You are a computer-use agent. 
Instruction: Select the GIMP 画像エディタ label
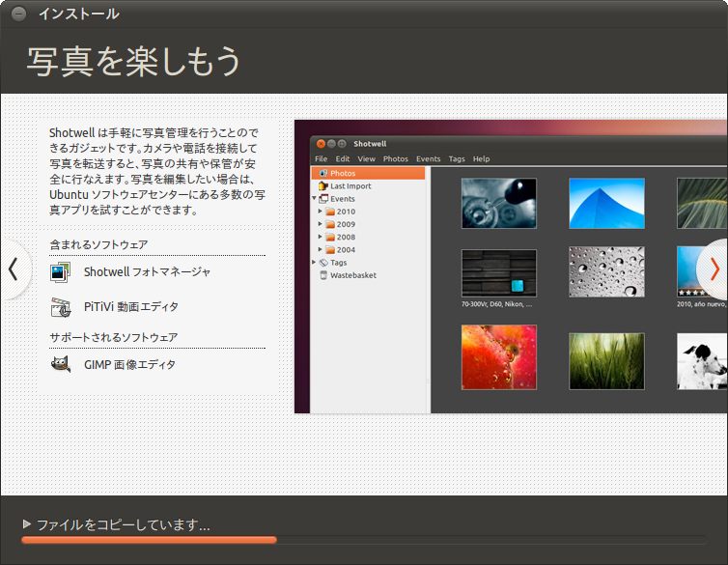[x=129, y=364]
